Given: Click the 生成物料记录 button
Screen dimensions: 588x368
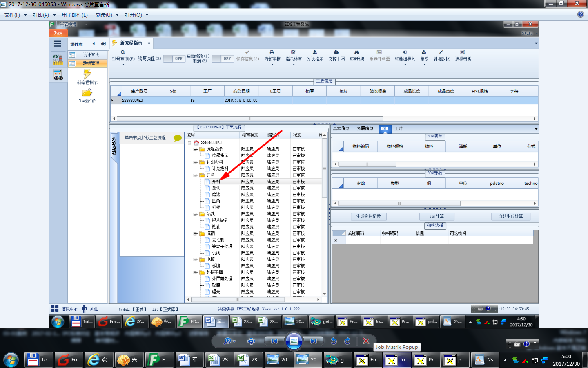Looking at the screenshot, I should click(x=368, y=216).
